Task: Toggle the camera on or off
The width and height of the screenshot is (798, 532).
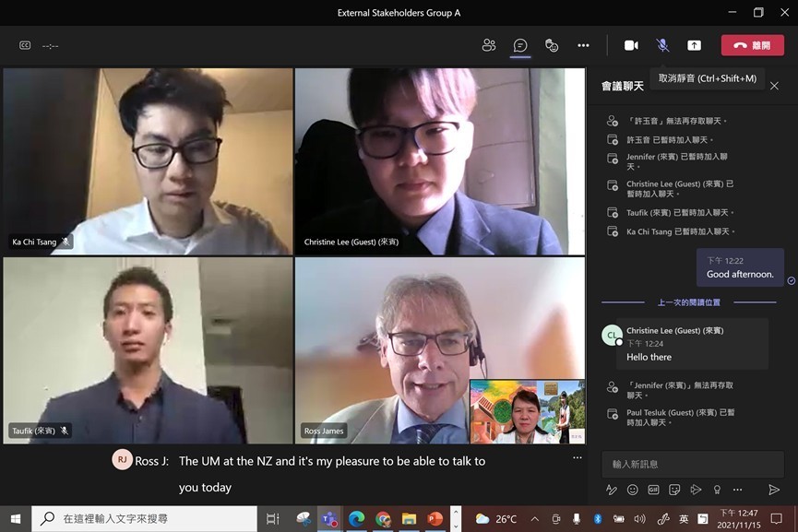Action: tap(631, 45)
